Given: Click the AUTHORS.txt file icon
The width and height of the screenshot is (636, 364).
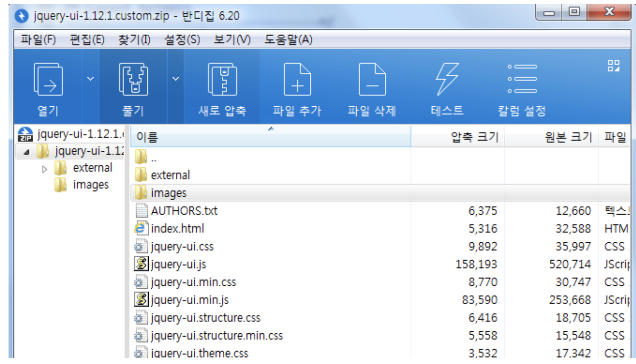Looking at the screenshot, I should [x=141, y=210].
